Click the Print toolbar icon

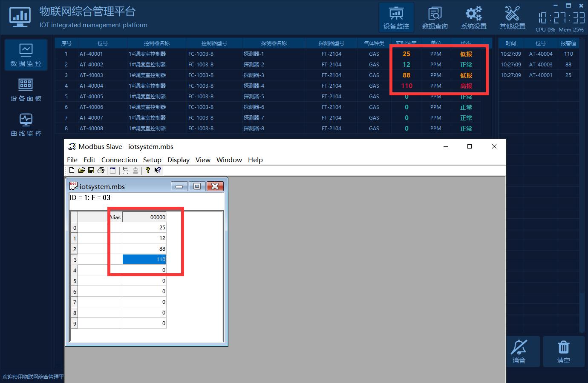tap(101, 170)
